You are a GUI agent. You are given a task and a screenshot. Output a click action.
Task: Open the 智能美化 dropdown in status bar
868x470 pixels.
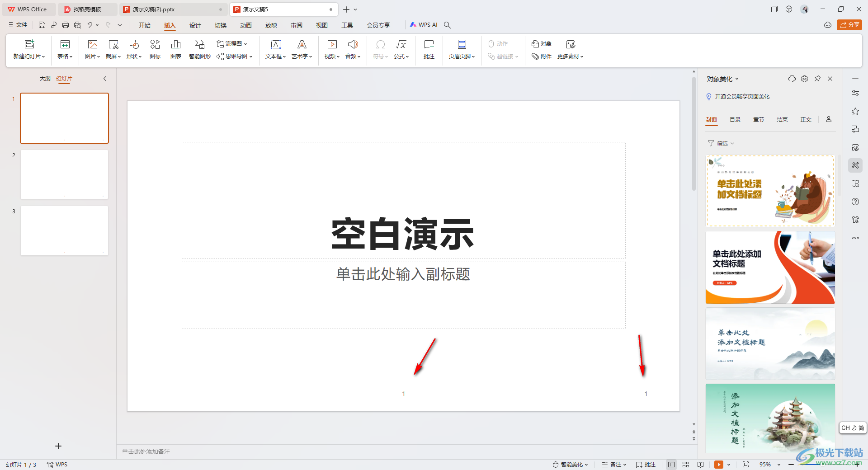pos(570,465)
